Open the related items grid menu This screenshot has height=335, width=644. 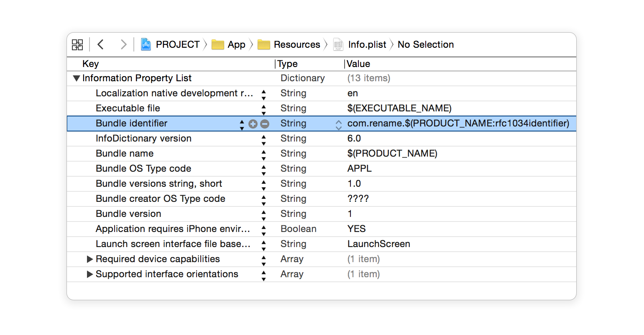[77, 44]
